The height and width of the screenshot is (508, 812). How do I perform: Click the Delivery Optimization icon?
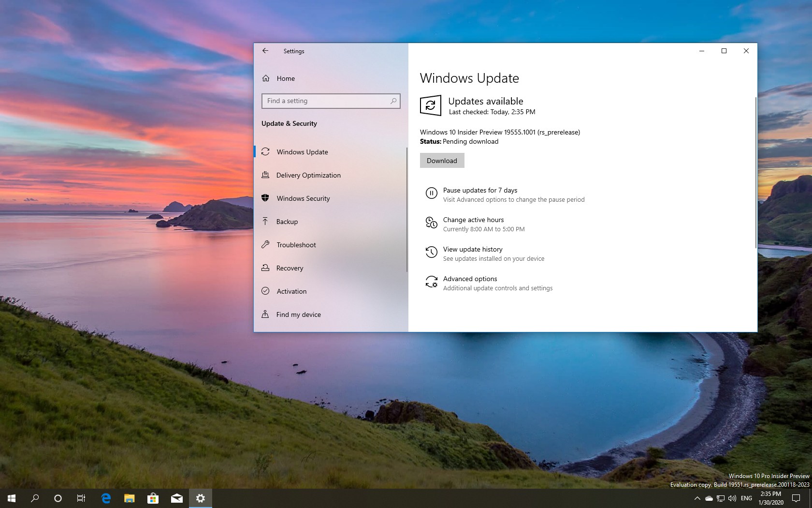pyautogui.click(x=265, y=175)
